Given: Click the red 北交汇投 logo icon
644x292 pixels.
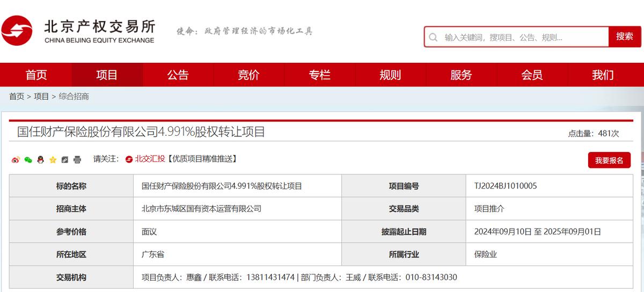Looking at the screenshot, I should point(129,159).
